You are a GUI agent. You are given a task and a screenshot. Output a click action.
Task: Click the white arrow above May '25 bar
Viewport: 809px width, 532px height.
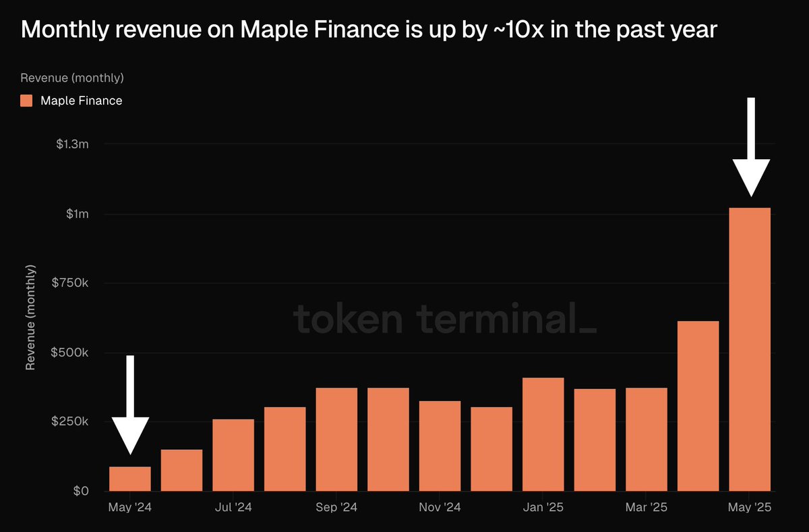[750, 147]
